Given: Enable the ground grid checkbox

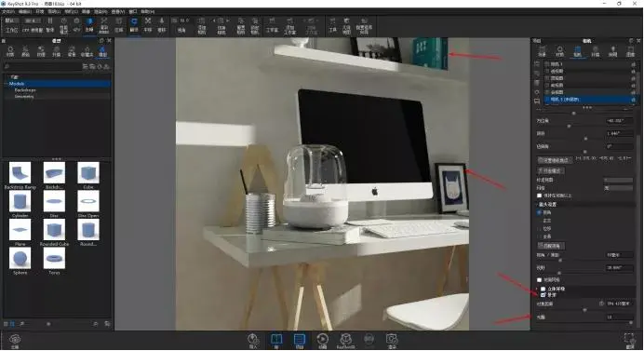Looking at the screenshot, I should 539,280.
